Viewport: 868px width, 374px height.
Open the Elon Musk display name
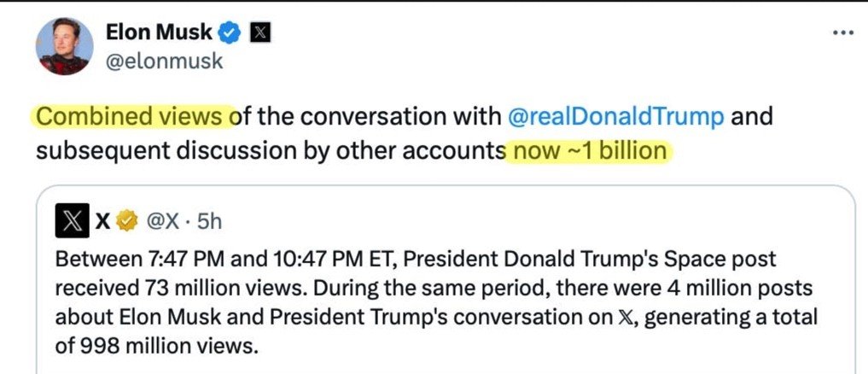pos(158,34)
